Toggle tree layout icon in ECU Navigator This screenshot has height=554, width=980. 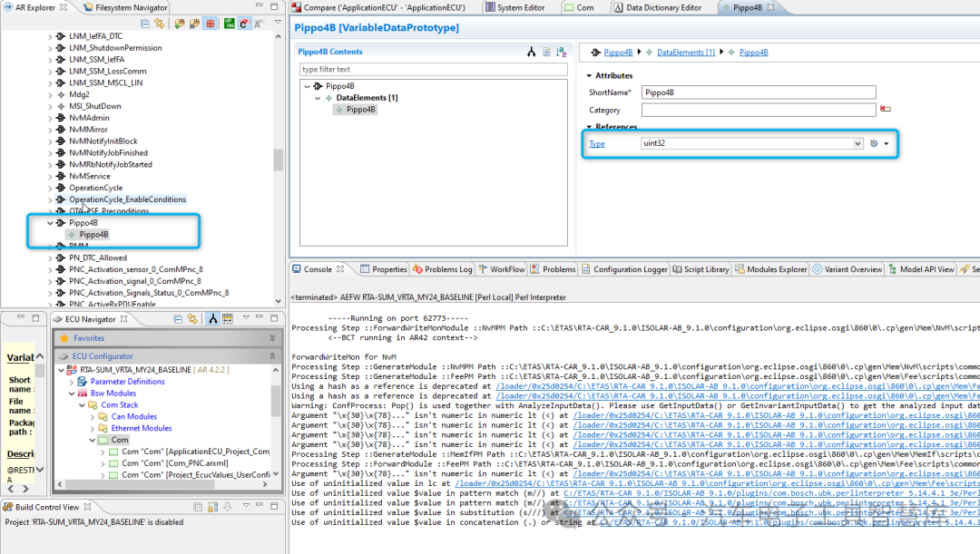tap(213, 319)
